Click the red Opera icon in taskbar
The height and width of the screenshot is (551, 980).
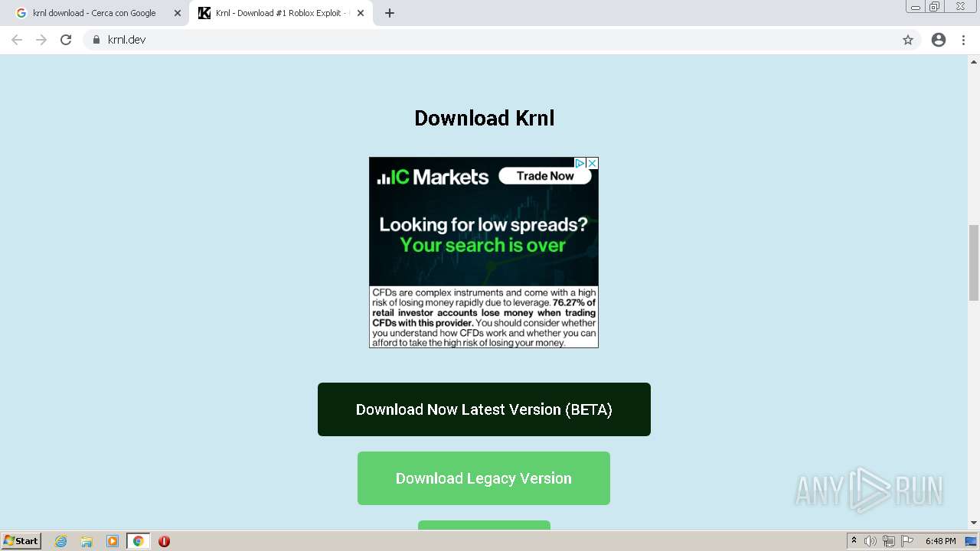(x=164, y=541)
